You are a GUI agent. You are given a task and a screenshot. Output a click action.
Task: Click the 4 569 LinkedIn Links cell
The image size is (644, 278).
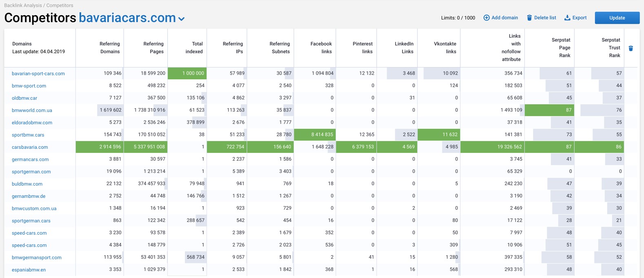(397, 147)
